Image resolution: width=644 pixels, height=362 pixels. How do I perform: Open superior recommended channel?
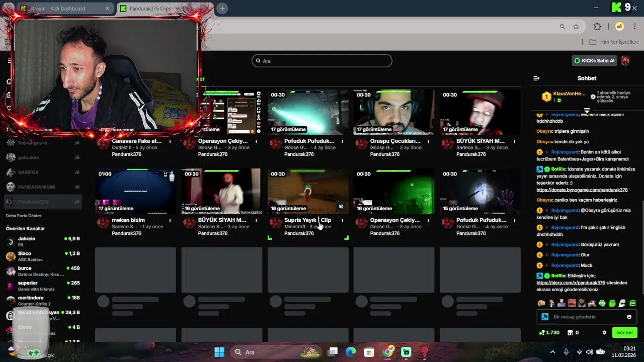pos(43,286)
